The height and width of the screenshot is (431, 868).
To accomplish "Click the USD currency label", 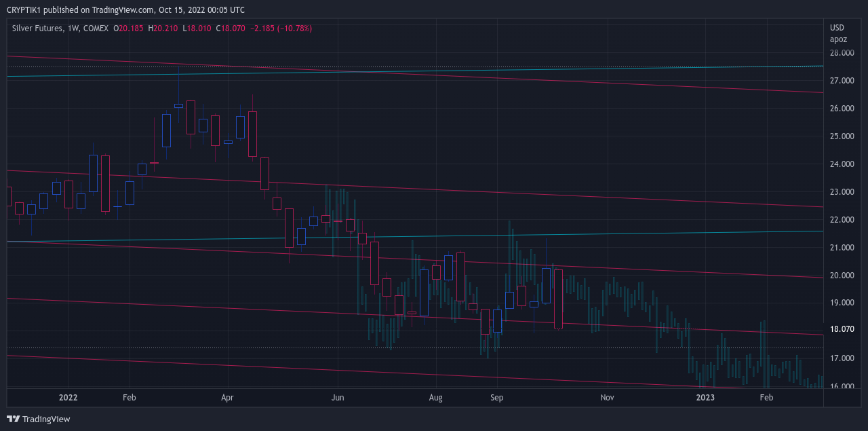I will pos(837,28).
